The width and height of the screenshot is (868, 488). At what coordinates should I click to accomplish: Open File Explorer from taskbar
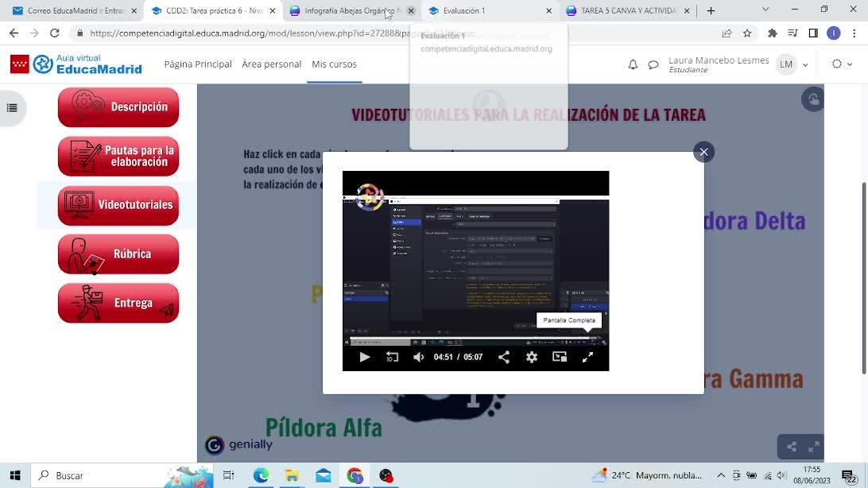coord(292,475)
